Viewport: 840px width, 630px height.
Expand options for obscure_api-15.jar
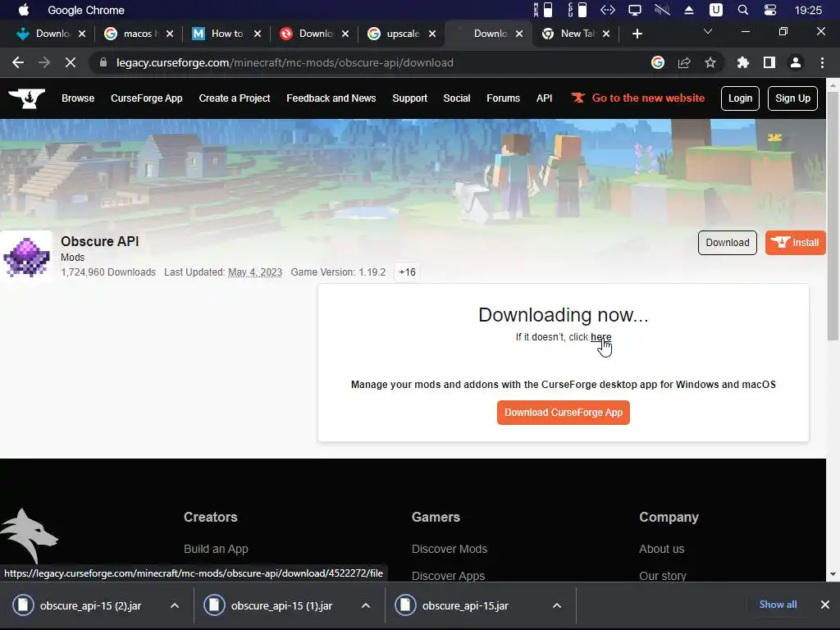point(557,605)
